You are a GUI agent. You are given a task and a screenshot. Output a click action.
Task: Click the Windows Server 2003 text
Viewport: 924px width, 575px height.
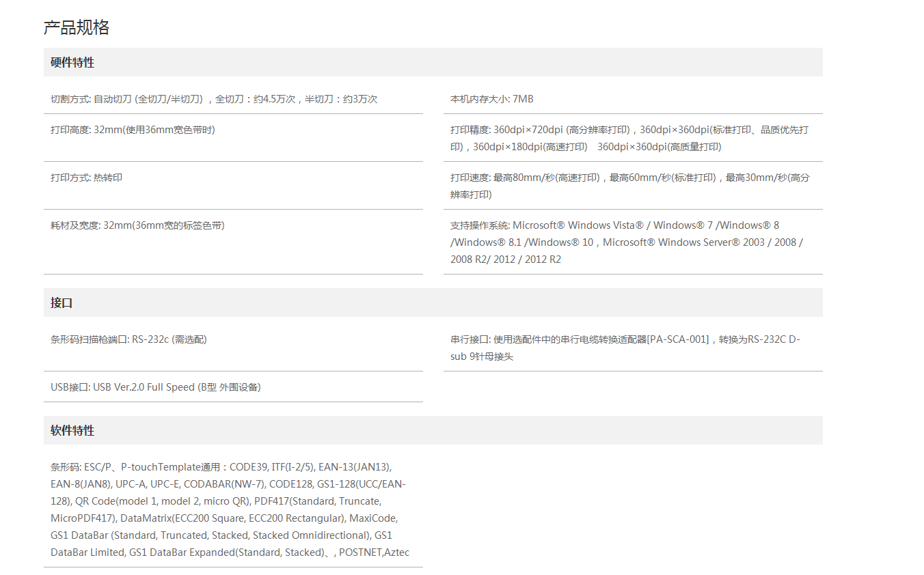(x=711, y=242)
